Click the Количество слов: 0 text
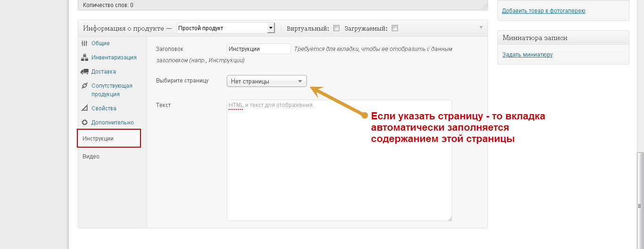This screenshot has width=644, height=249. pyautogui.click(x=108, y=5)
